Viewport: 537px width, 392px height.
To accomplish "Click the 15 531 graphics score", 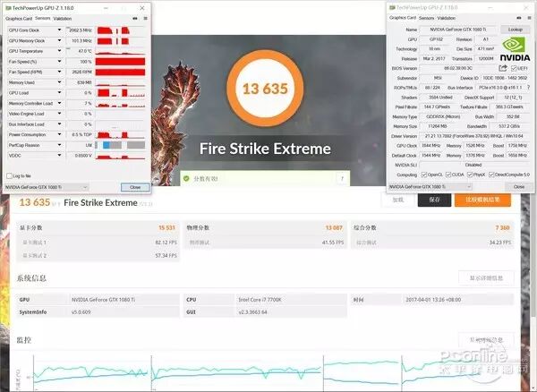I will 166,227.
